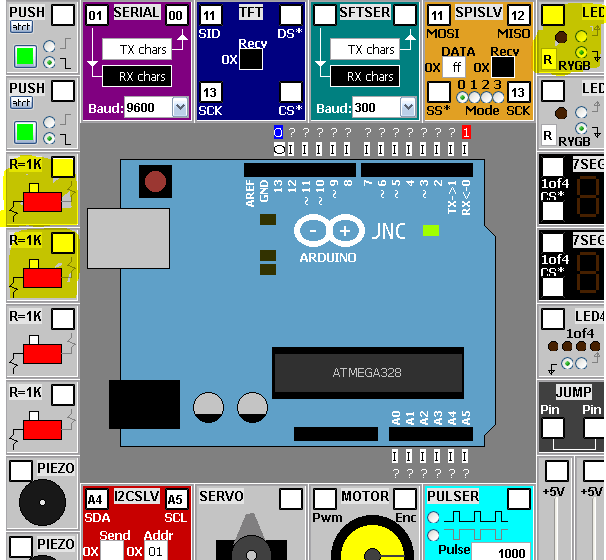Click the green pushbutton in the upper PUSH device
The height and width of the screenshot is (560, 606).
[x=26, y=56]
